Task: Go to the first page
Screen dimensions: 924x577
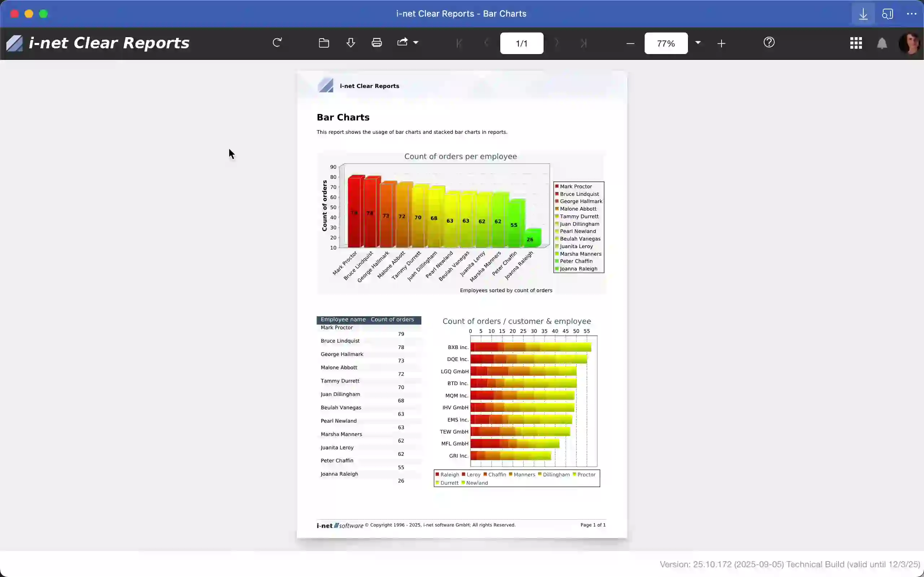Action: coord(459,44)
